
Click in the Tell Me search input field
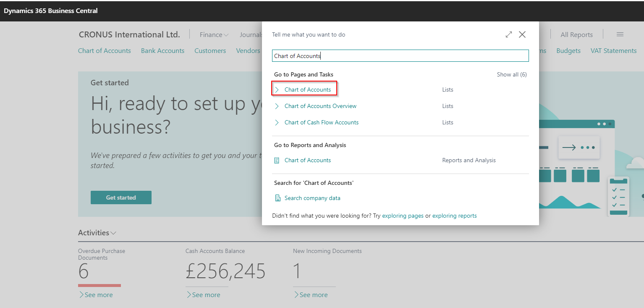[401, 56]
